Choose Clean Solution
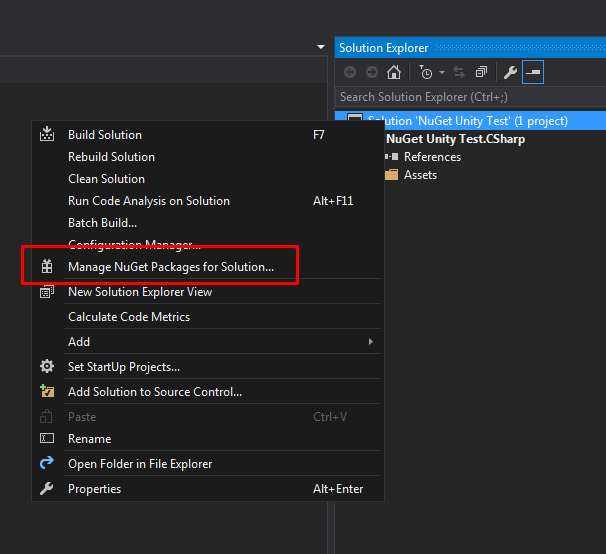 [208, 179]
